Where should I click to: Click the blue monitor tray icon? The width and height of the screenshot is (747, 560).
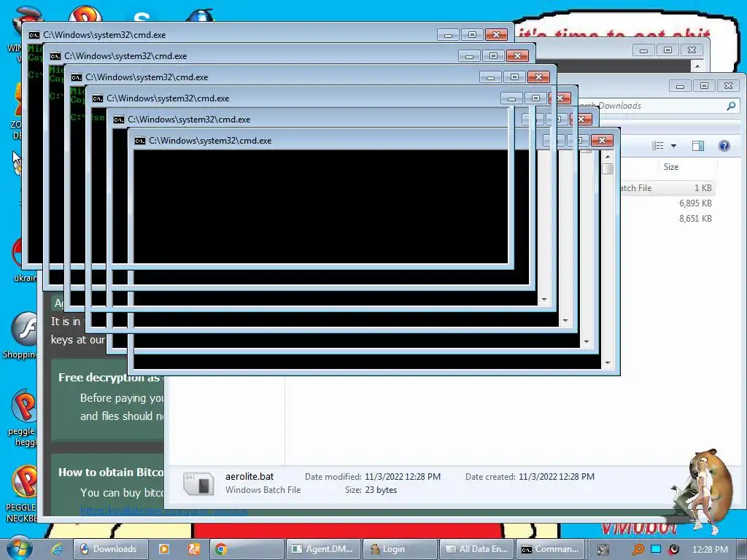pos(656,549)
